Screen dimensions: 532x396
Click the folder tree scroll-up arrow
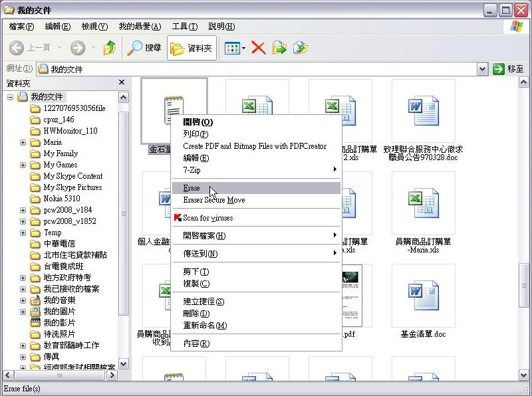coord(124,98)
